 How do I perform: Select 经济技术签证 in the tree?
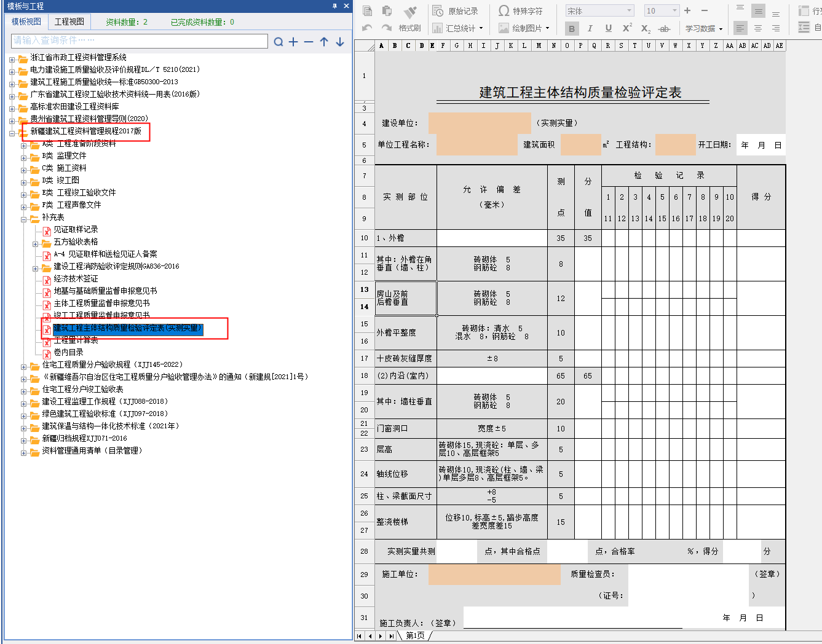pyautogui.click(x=76, y=278)
